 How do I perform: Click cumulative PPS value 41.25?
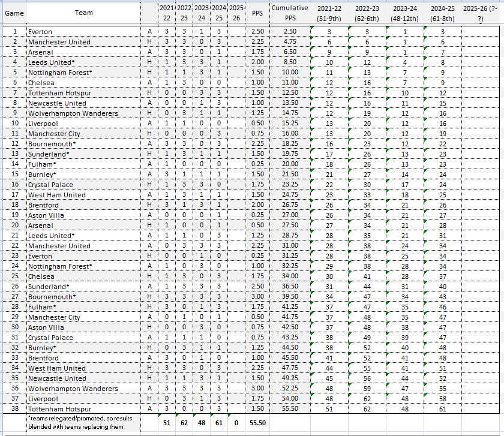pos(290,307)
